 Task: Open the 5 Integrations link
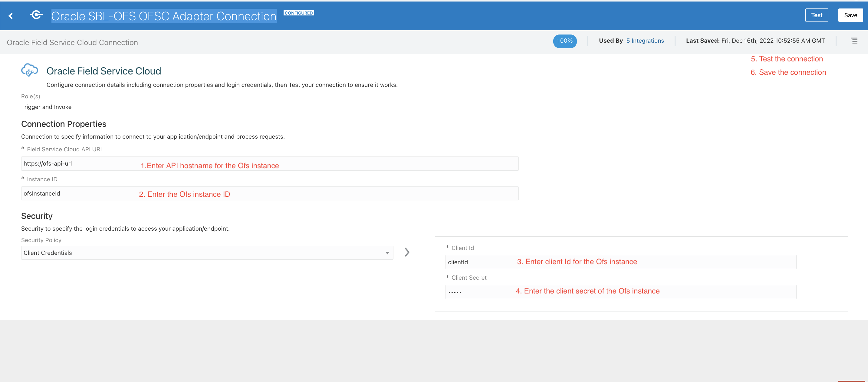[645, 41]
